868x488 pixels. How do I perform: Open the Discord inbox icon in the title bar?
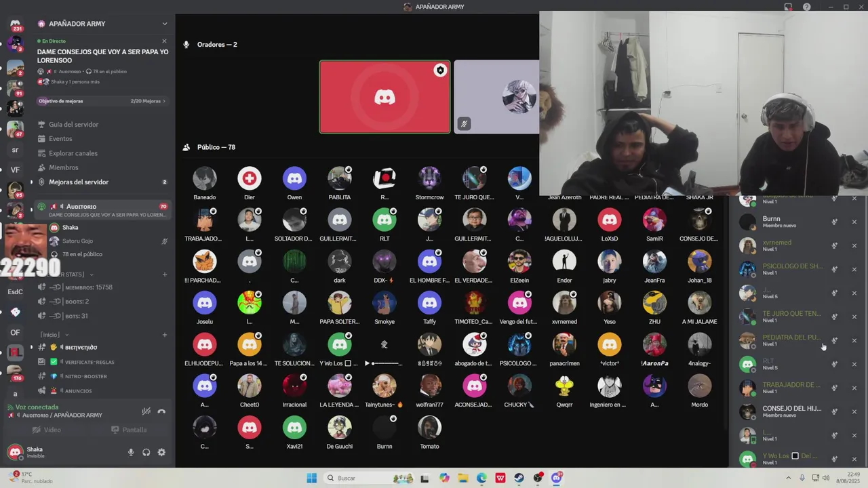click(x=788, y=7)
